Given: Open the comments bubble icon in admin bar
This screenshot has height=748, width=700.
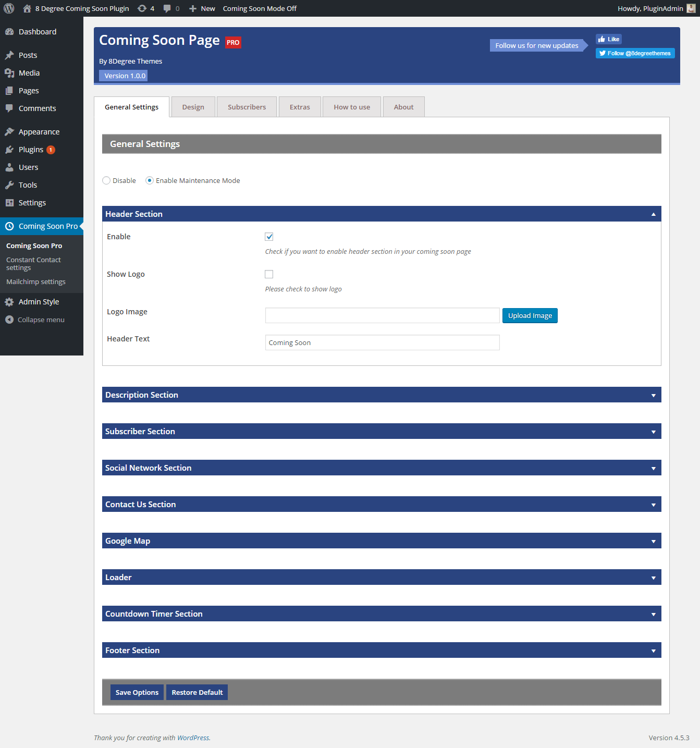Looking at the screenshot, I should click(x=167, y=8).
